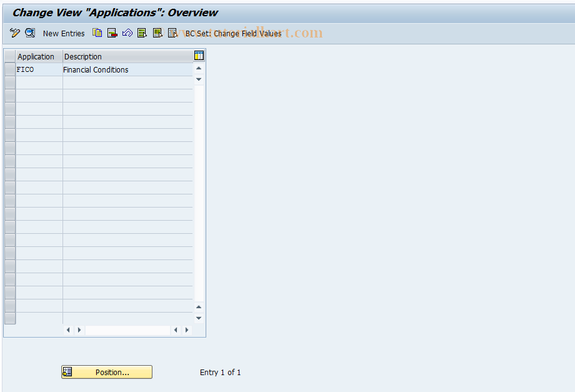
Task: Click the select-all-rows corner box
Action: click(x=10, y=56)
